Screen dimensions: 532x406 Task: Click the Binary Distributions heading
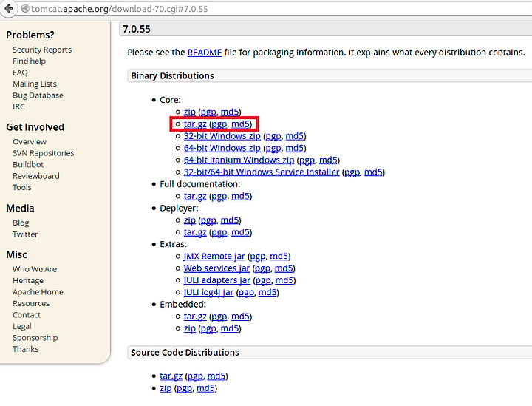pyautogui.click(x=172, y=75)
